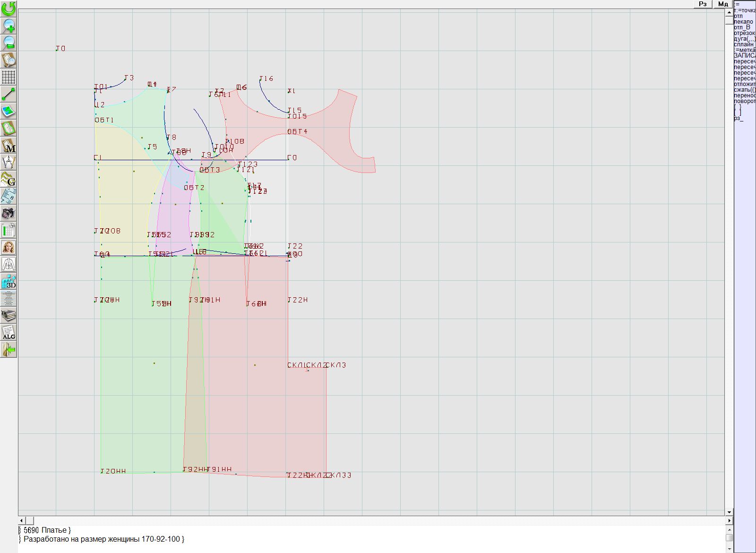Viewport: 756px width, 553px height.
Task: Select 'сплайн' in the command list
Action: tap(744, 44)
